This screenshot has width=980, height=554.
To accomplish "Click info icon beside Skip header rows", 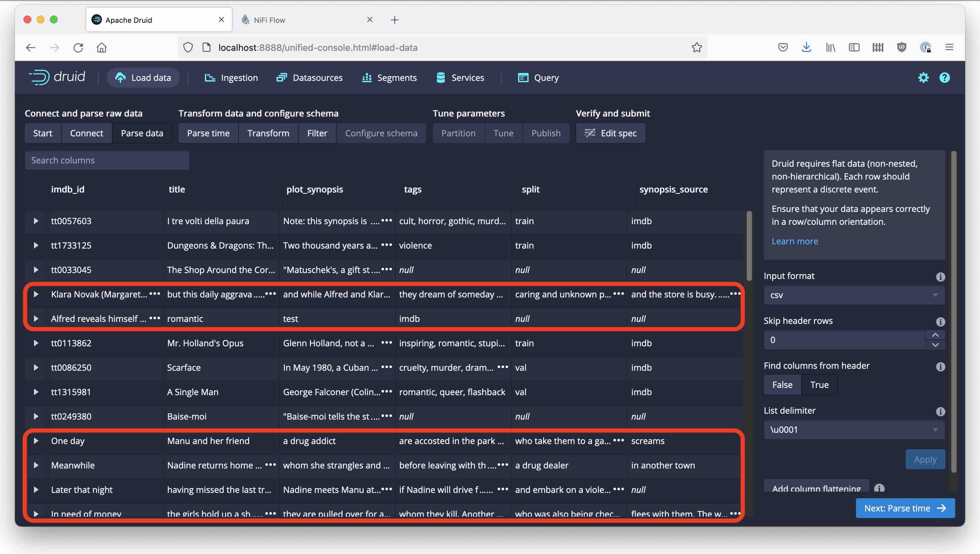I will pos(940,322).
